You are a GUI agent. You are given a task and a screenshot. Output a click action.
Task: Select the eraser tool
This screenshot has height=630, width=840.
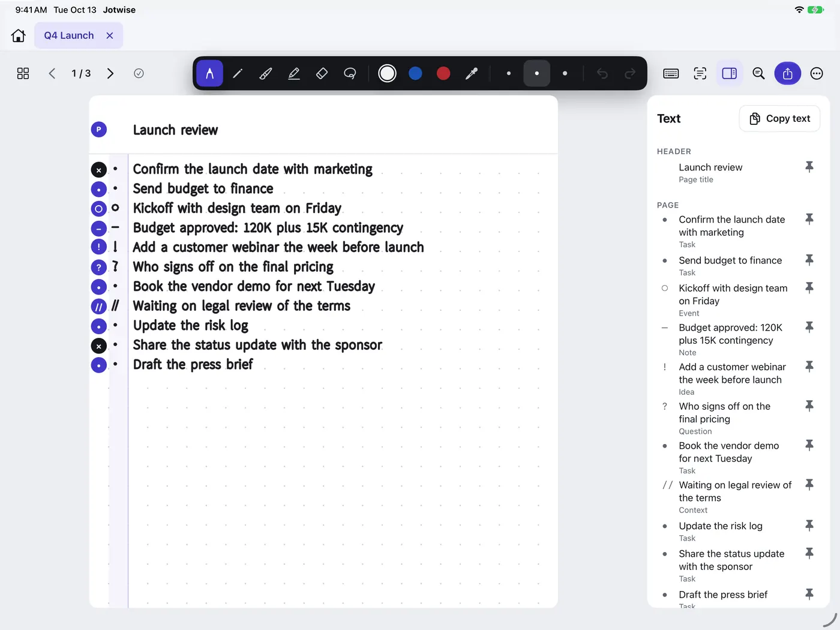(x=322, y=73)
